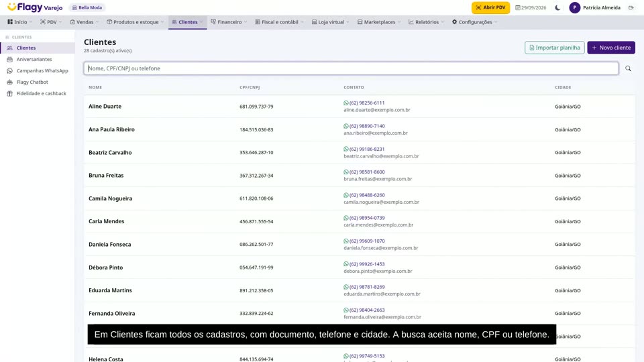Viewport: 644px width, 362px height.
Task: Toggle dark mode moon icon
Action: [x=557, y=7]
